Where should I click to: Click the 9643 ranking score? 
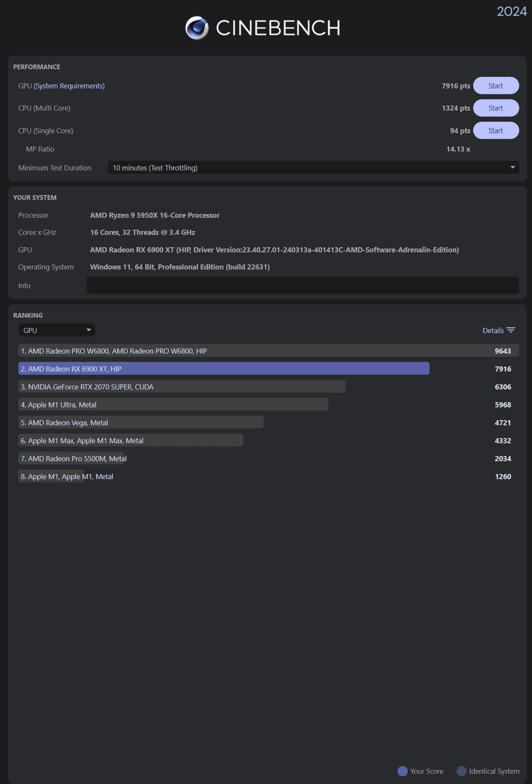pyautogui.click(x=503, y=351)
